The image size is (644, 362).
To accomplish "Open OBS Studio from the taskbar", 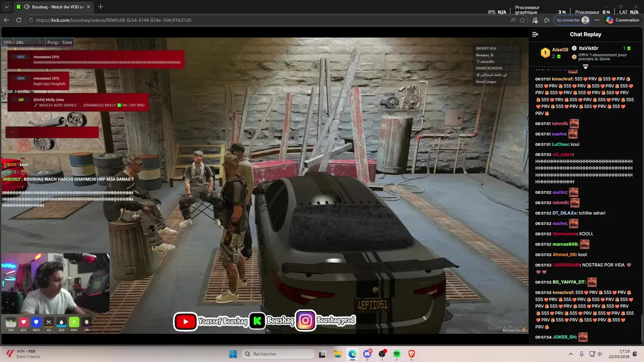I will tap(382, 354).
